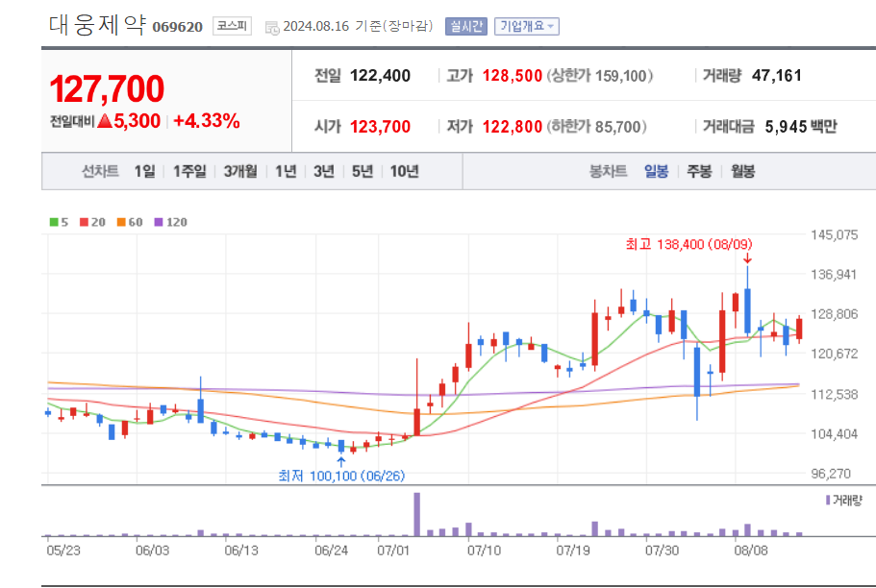Click the current price 127,700
The image size is (876, 588).
[107, 88]
